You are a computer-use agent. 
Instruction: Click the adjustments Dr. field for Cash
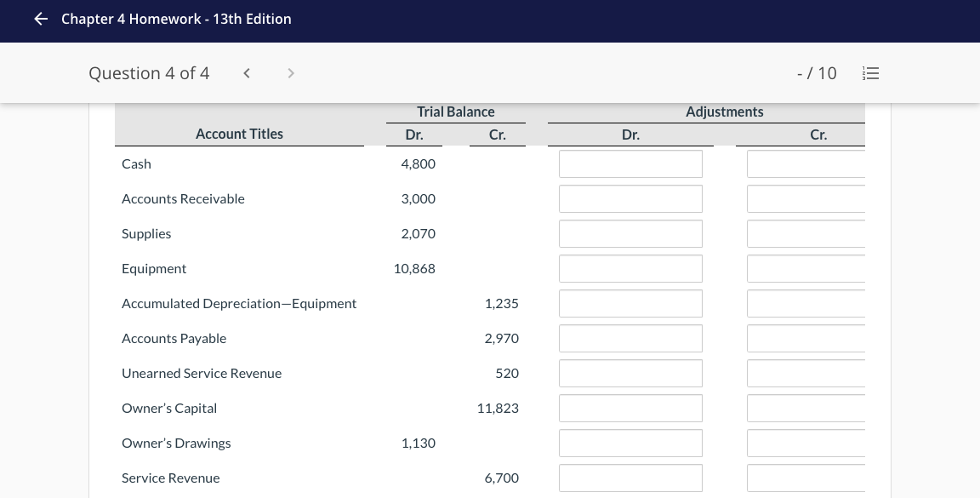(630, 163)
